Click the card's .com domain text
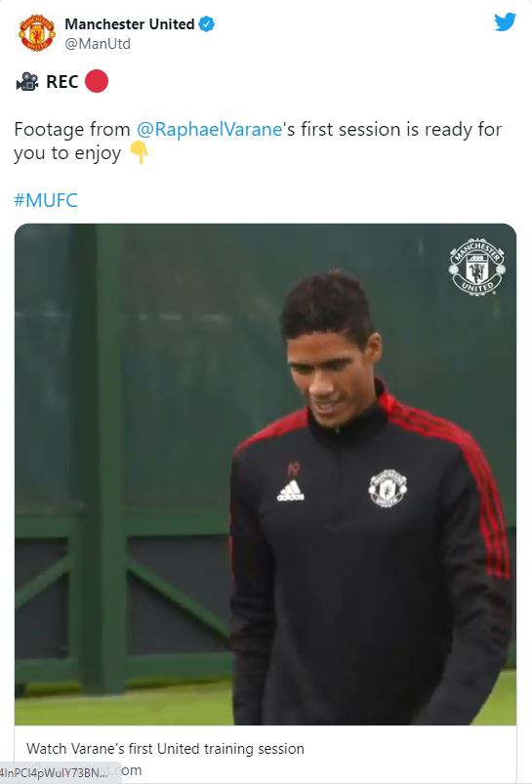Viewport: 532px width, 784px height. 131,770
